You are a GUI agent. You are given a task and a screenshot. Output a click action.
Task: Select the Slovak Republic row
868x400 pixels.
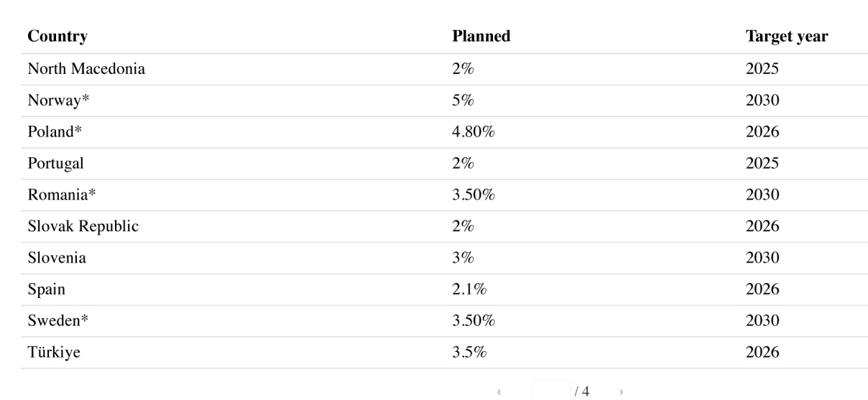click(x=83, y=226)
